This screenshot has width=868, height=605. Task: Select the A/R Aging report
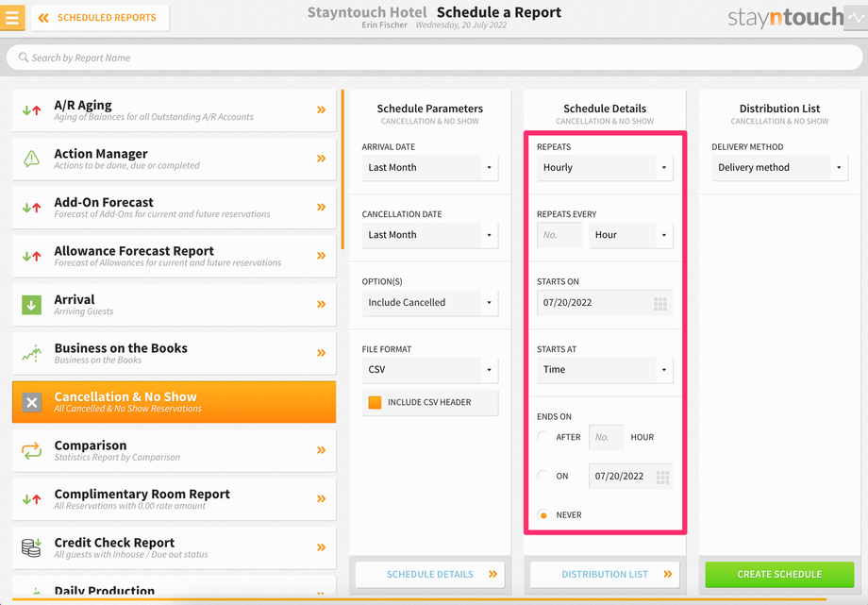[x=174, y=110]
